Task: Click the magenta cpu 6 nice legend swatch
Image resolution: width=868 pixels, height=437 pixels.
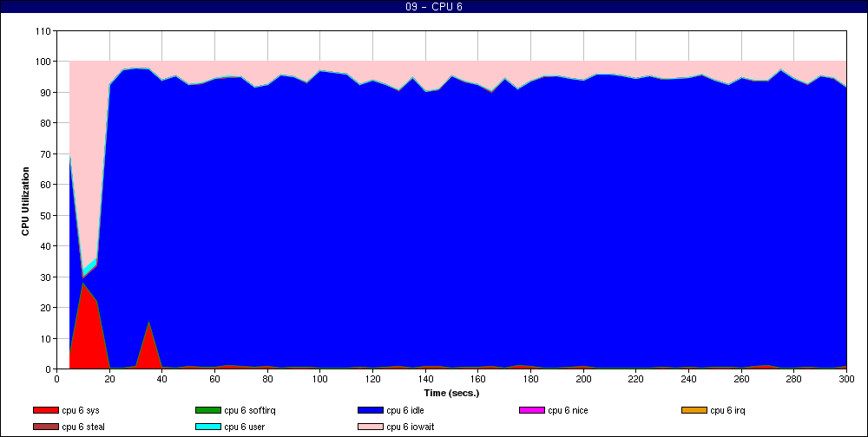Action: (531, 410)
